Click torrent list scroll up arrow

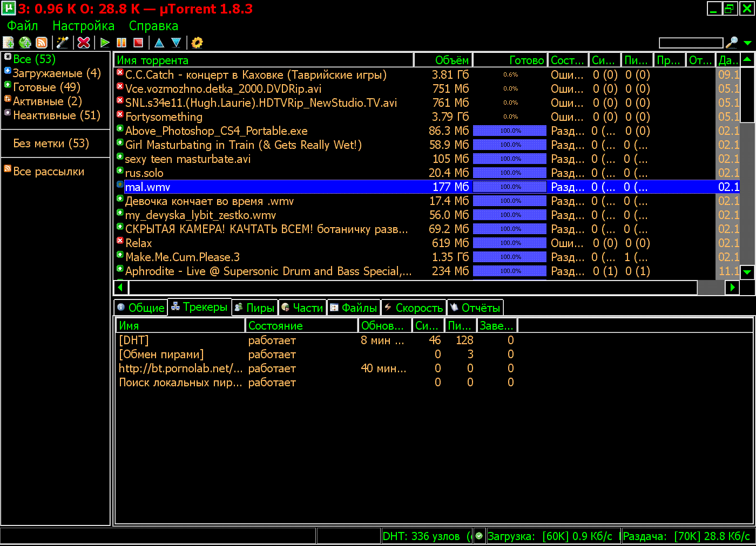[747, 60]
